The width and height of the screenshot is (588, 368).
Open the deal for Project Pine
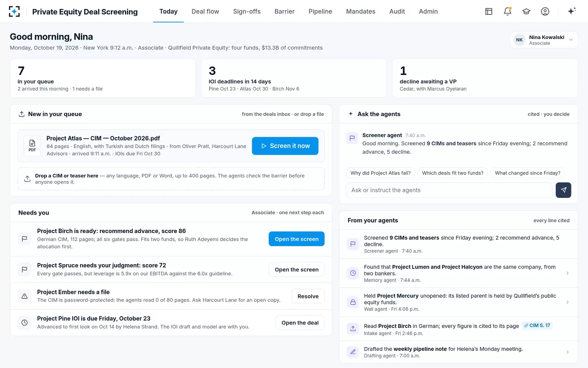(x=300, y=323)
